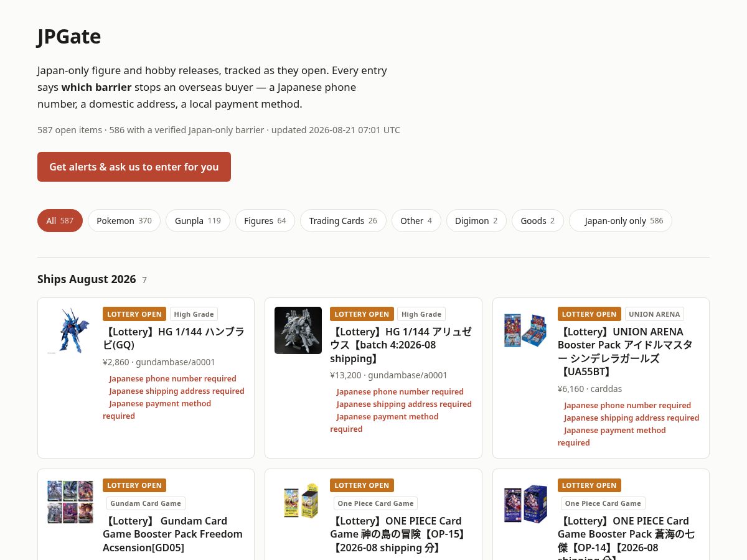This screenshot has height=560, width=747.
Task: Click the ¥2,860 · gundambase/a0001 price line
Action: [x=159, y=362]
